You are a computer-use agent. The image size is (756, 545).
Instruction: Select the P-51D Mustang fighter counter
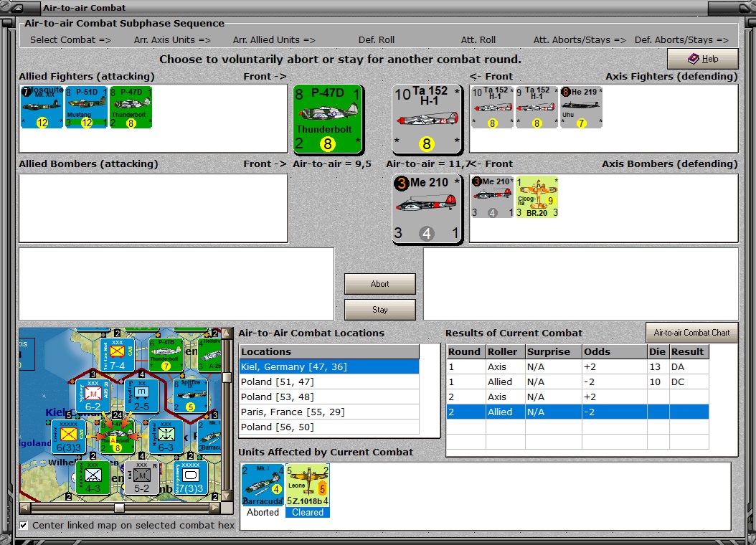(x=86, y=107)
